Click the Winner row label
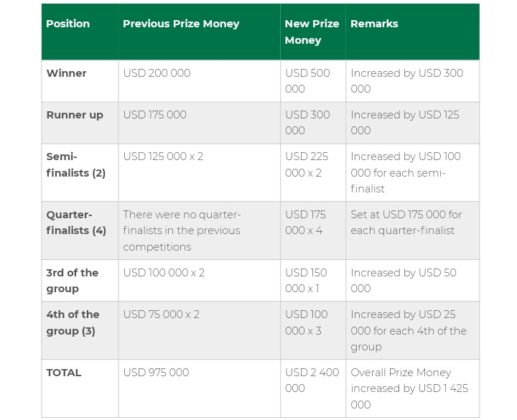 [x=66, y=73]
